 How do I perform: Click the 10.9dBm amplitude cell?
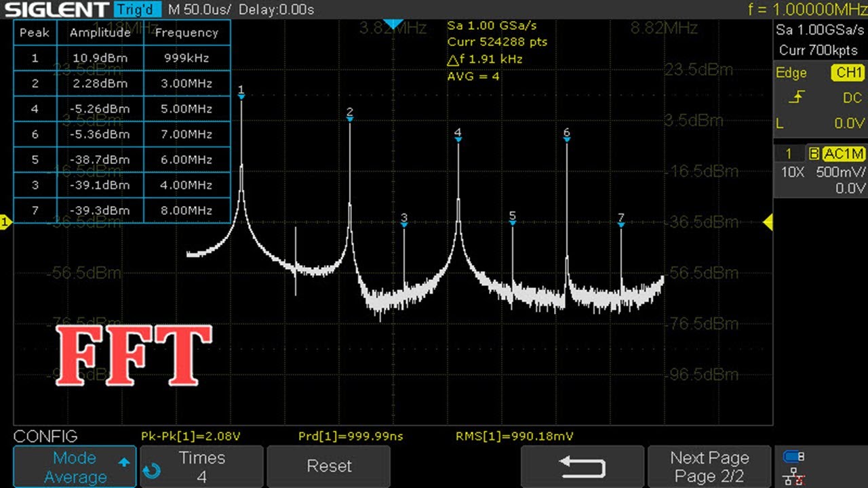coord(100,58)
